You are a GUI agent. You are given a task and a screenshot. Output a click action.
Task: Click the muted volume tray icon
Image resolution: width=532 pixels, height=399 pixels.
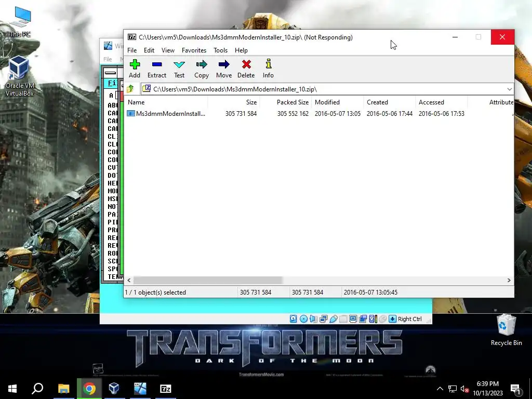coord(464,389)
